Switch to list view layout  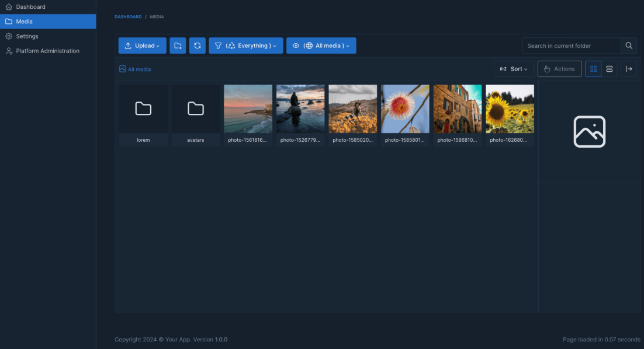tap(610, 69)
